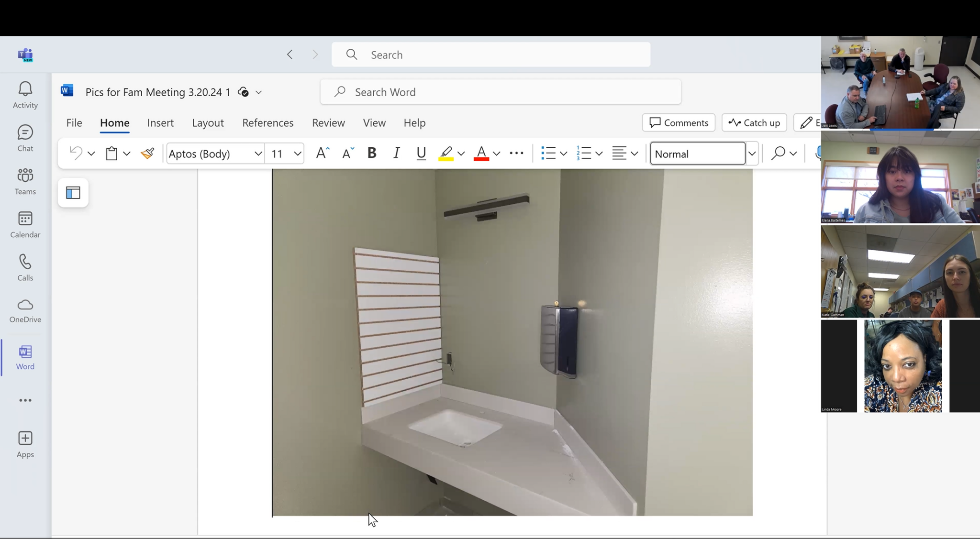Expand the document title dropdown chevron
The width and height of the screenshot is (980, 539).
pos(258,92)
